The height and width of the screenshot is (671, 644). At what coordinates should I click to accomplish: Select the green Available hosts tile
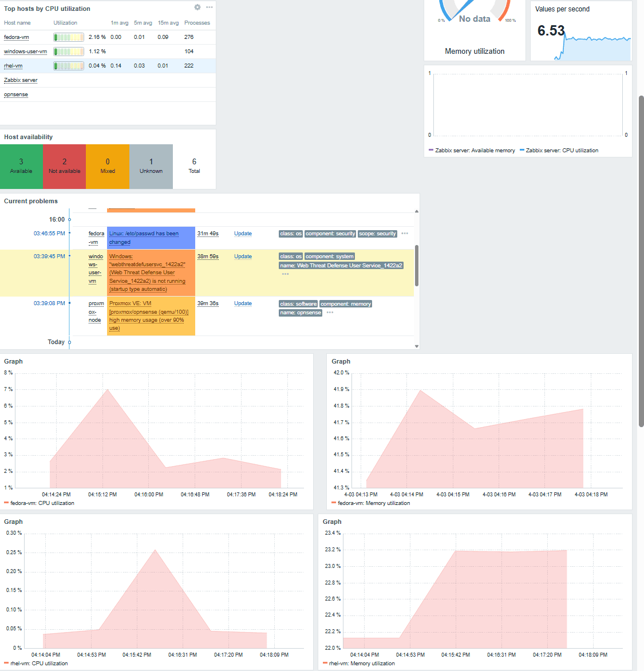tap(21, 167)
